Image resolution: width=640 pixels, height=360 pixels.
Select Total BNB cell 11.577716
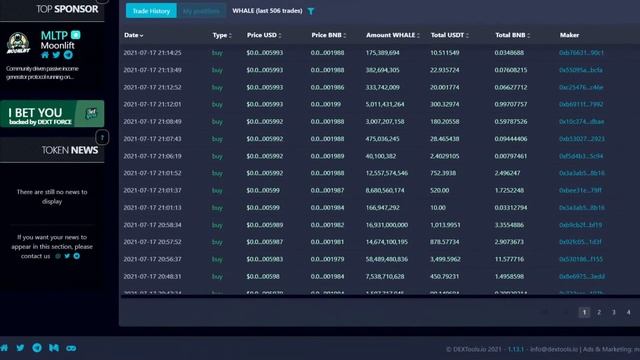pyautogui.click(x=509, y=259)
